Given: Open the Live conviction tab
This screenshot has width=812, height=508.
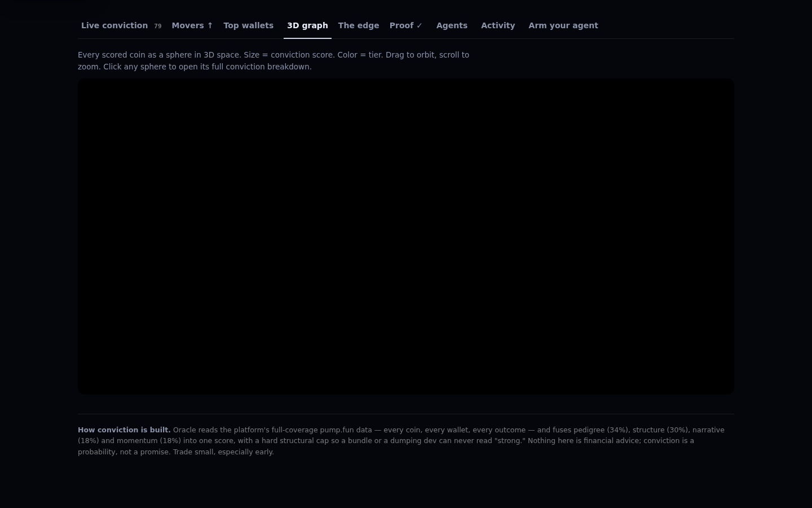Looking at the screenshot, I should (121, 25).
